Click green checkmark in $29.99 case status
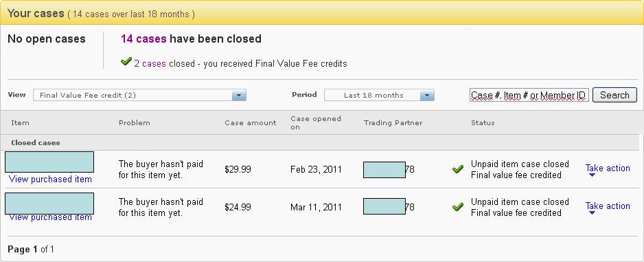644x262 pixels. [457, 169]
